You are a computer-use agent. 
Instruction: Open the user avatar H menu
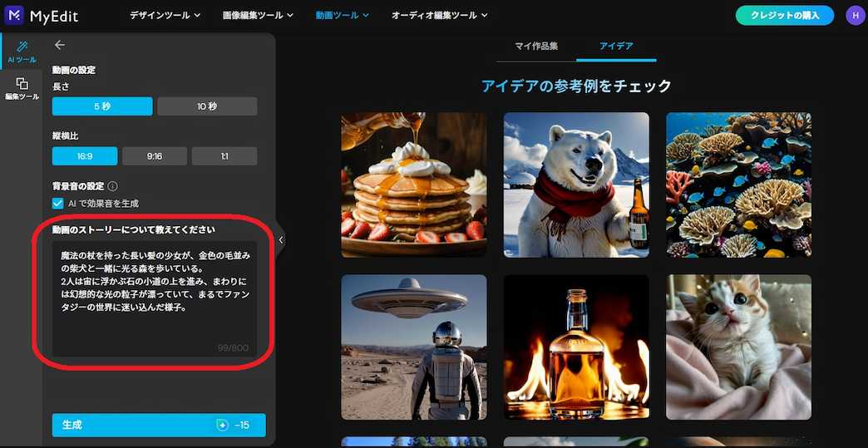pyautogui.click(x=855, y=16)
